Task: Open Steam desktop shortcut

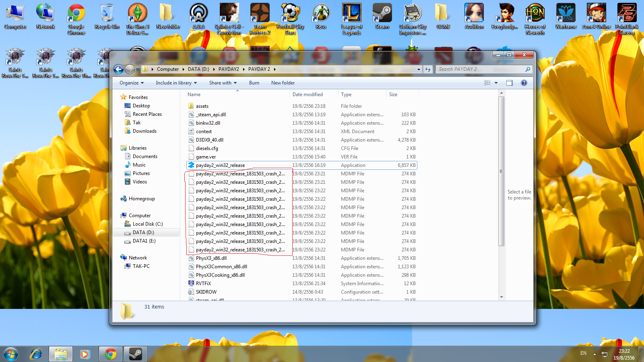Action: pos(382,16)
